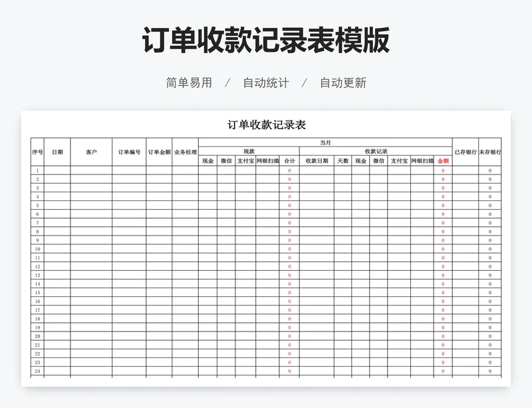Click the 自动更新 subtitle text
This screenshot has height=408, width=532.
[x=343, y=83]
